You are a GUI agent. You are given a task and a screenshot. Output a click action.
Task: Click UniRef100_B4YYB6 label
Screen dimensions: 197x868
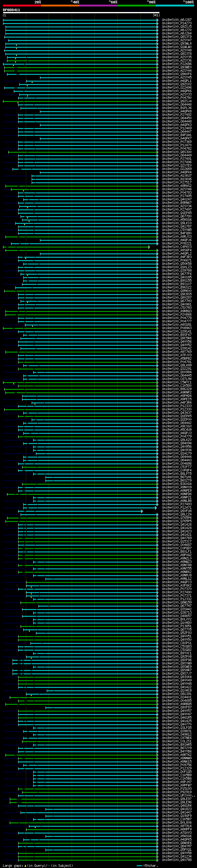[x=177, y=751]
